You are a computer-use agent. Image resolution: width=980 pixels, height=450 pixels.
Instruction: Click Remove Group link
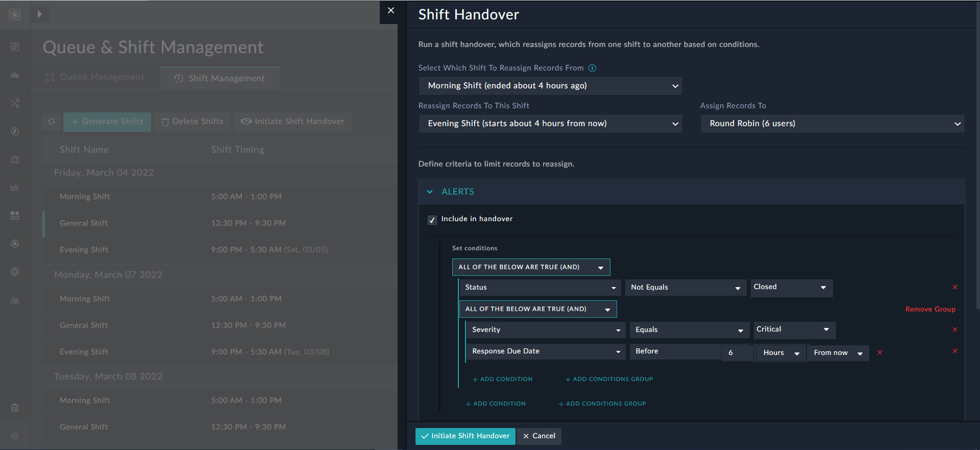point(930,310)
